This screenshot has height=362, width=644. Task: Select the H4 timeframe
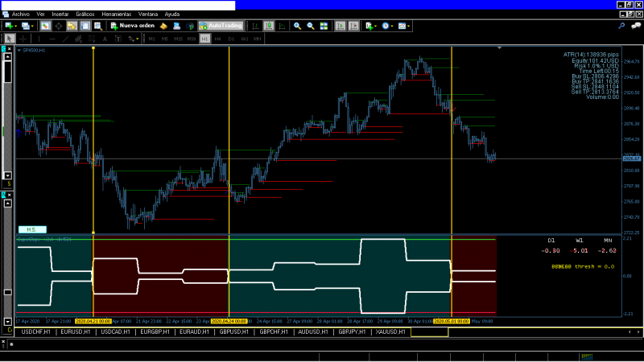click(x=217, y=39)
